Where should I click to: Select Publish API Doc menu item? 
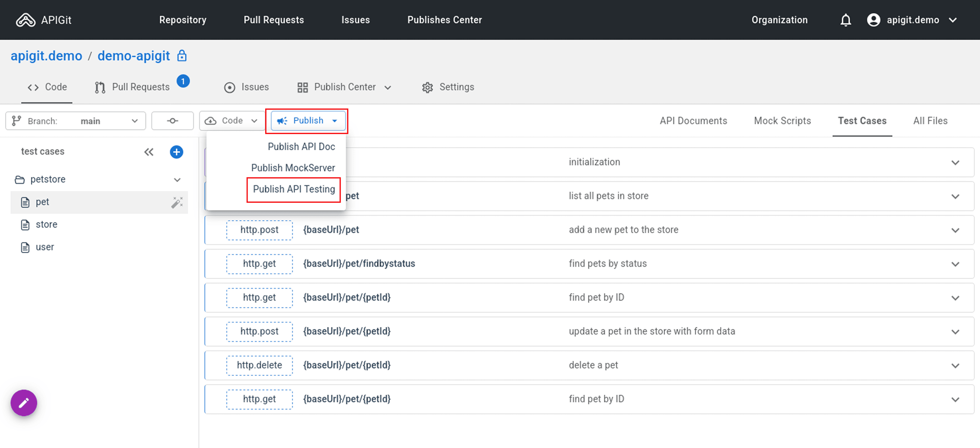(x=301, y=146)
